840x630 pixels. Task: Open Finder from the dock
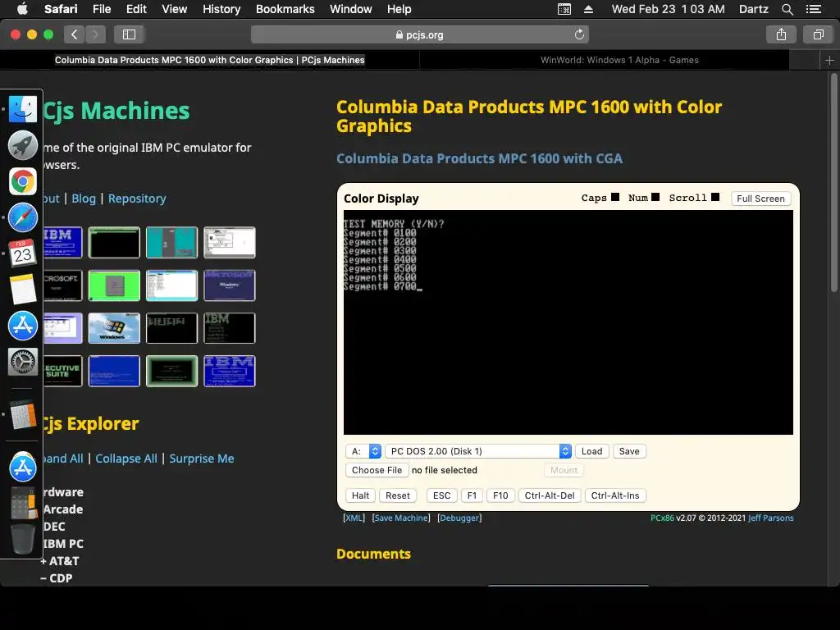[22, 109]
